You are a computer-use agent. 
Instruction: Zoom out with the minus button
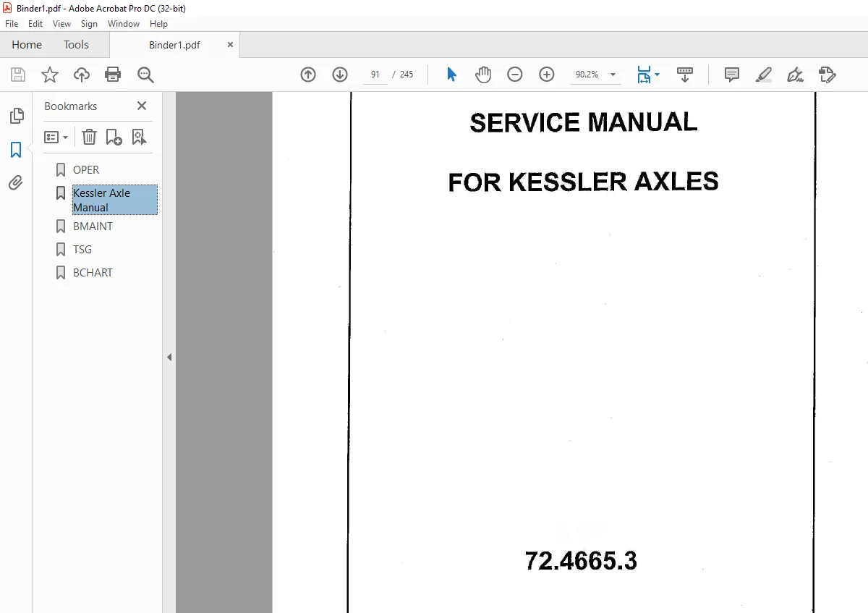(515, 75)
